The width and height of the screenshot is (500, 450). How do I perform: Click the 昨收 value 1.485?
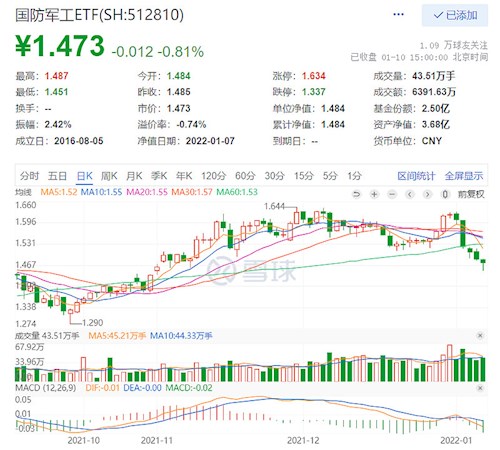tap(179, 92)
